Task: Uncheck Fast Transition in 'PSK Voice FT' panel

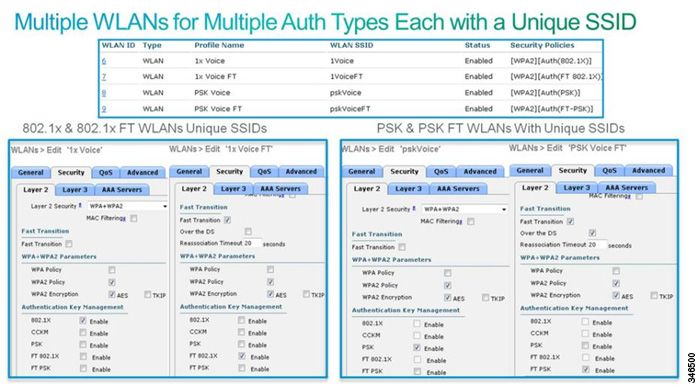Action: 570,222
